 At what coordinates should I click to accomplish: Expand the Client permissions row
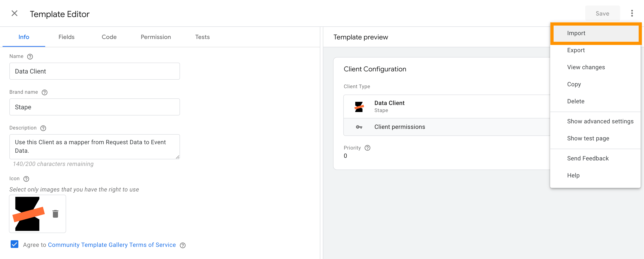pos(447,127)
